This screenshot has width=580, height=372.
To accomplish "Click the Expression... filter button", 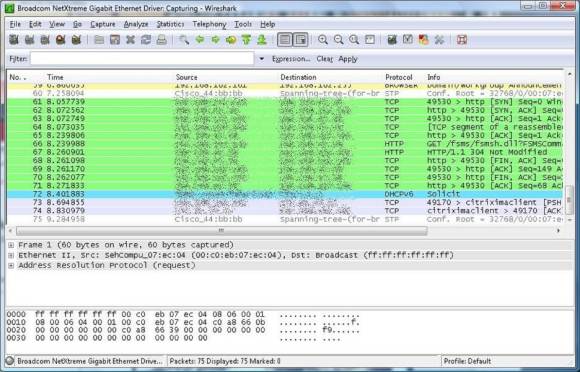I will [x=291, y=59].
